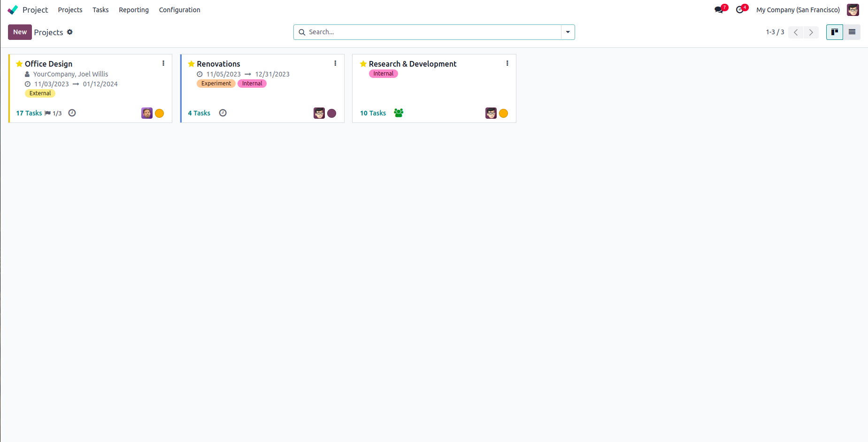Screen dimensions: 868x442
Task: Click the orange status dot on Office Design
Action: pyautogui.click(x=160, y=113)
